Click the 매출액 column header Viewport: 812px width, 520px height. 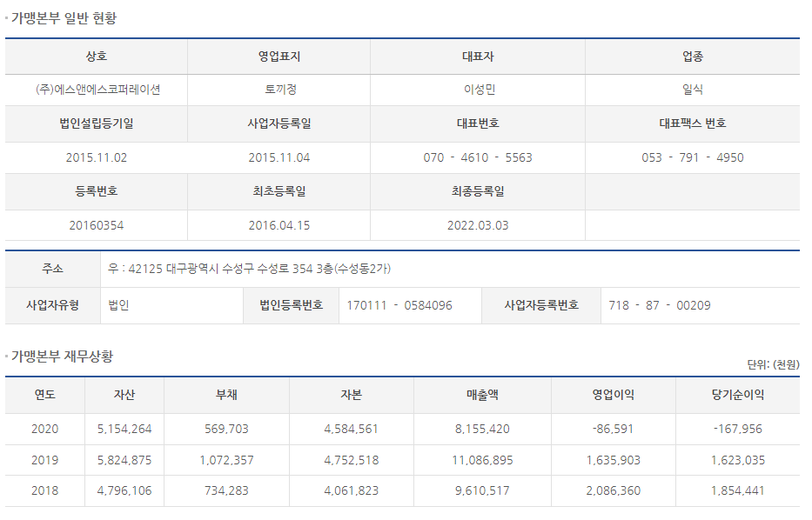tap(482, 394)
